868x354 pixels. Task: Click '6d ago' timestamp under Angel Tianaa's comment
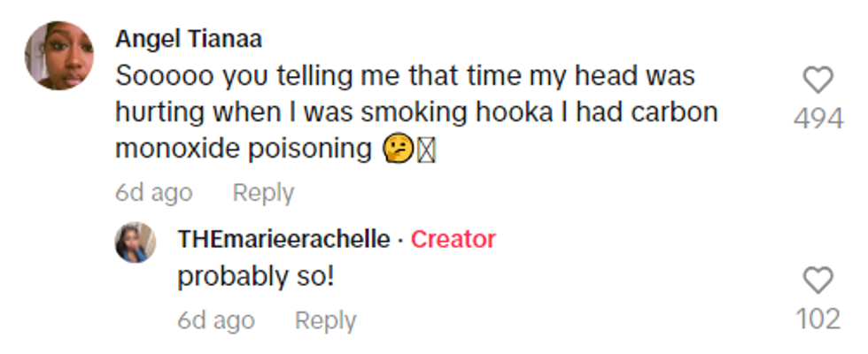(x=153, y=193)
